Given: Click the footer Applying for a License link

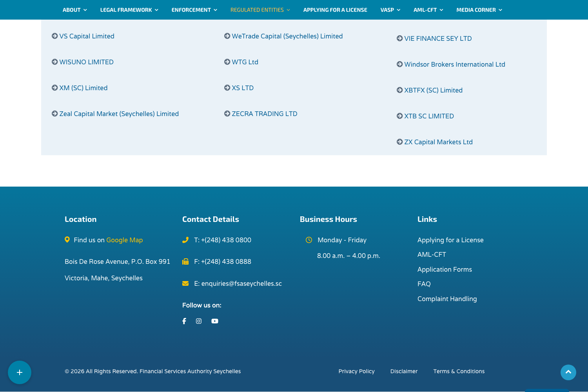Looking at the screenshot, I should point(450,240).
